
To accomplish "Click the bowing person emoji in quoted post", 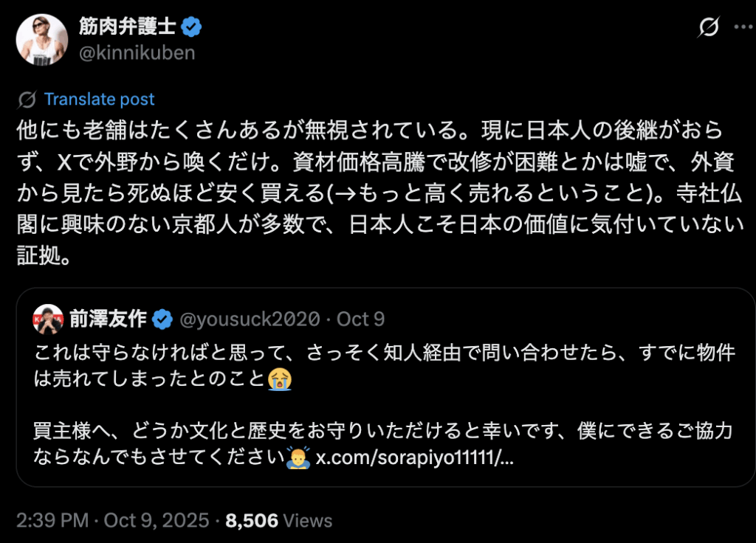I will pyautogui.click(x=298, y=457).
